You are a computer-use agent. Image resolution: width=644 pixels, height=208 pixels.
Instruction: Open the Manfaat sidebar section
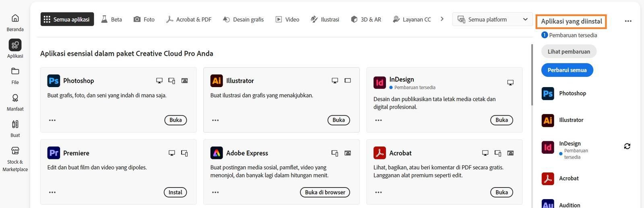(x=15, y=102)
